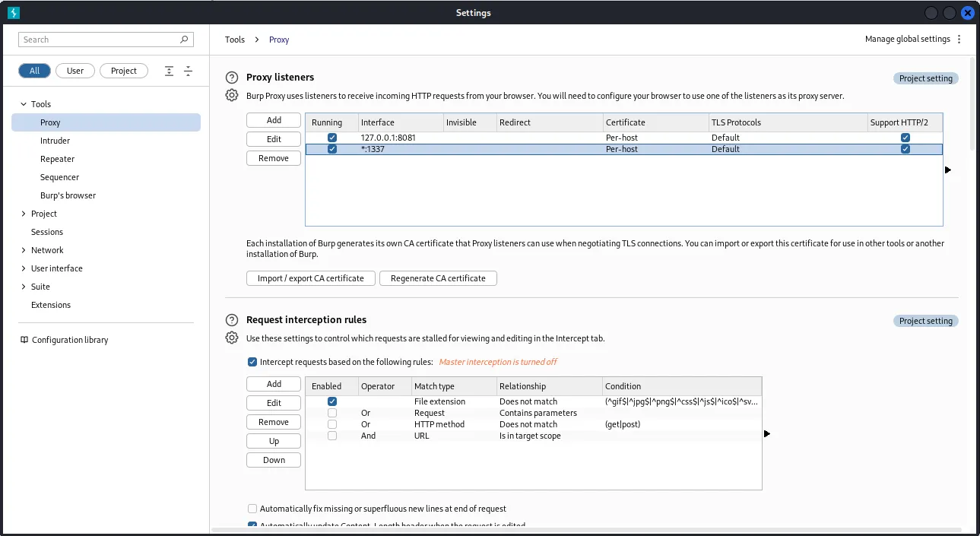The height and width of the screenshot is (536, 980).
Task: Disable Intercept requests based on rules checkbox
Action: point(252,362)
